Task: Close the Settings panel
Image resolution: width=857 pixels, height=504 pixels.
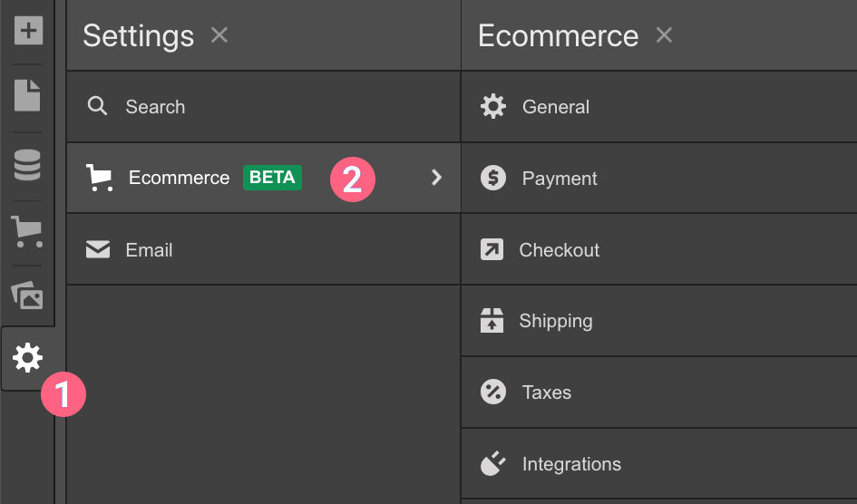Action: [x=219, y=35]
